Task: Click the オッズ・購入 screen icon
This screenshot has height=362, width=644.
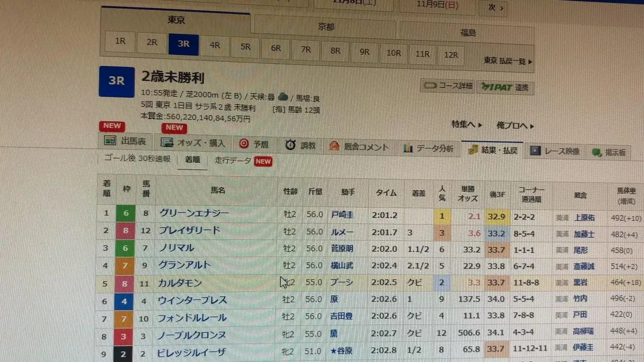Action: tap(167, 142)
